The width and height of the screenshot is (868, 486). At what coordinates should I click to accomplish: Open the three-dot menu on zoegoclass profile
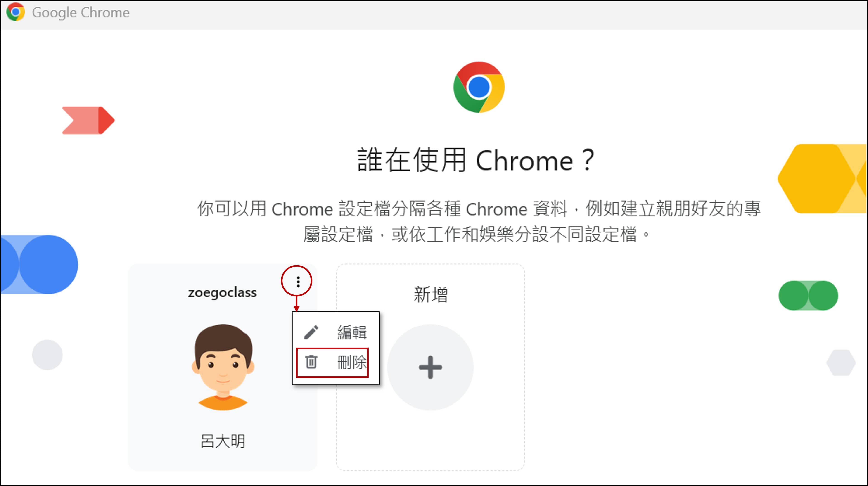click(298, 281)
